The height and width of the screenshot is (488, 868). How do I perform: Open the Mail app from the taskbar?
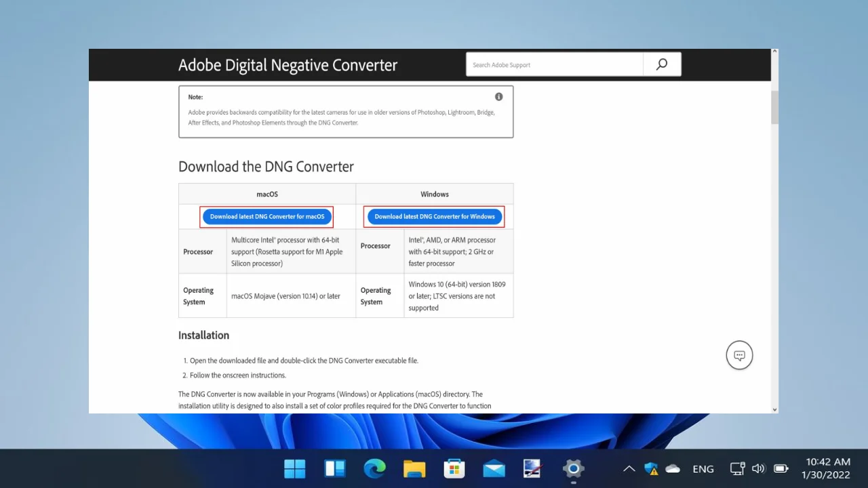pos(494,468)
